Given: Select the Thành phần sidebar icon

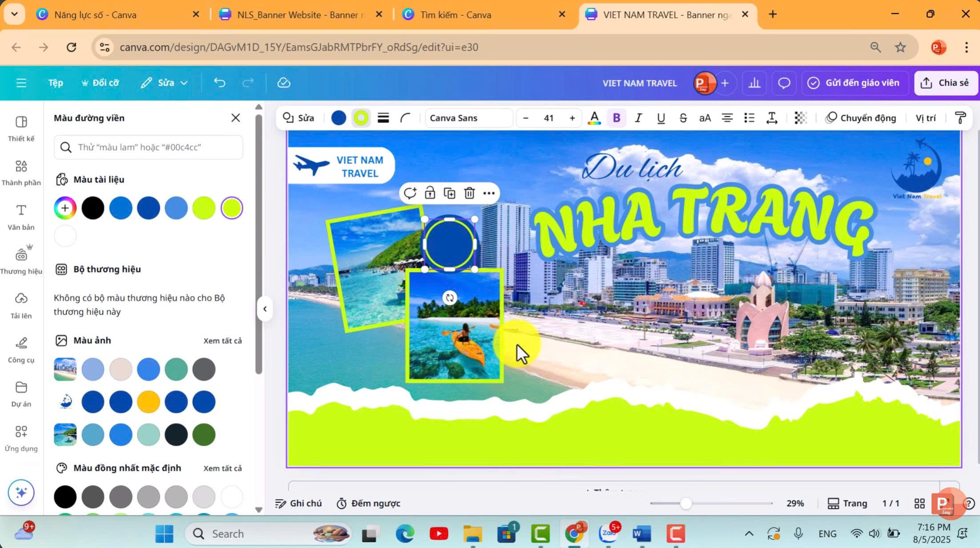Looking at the screenshot, I should point(20,172).
